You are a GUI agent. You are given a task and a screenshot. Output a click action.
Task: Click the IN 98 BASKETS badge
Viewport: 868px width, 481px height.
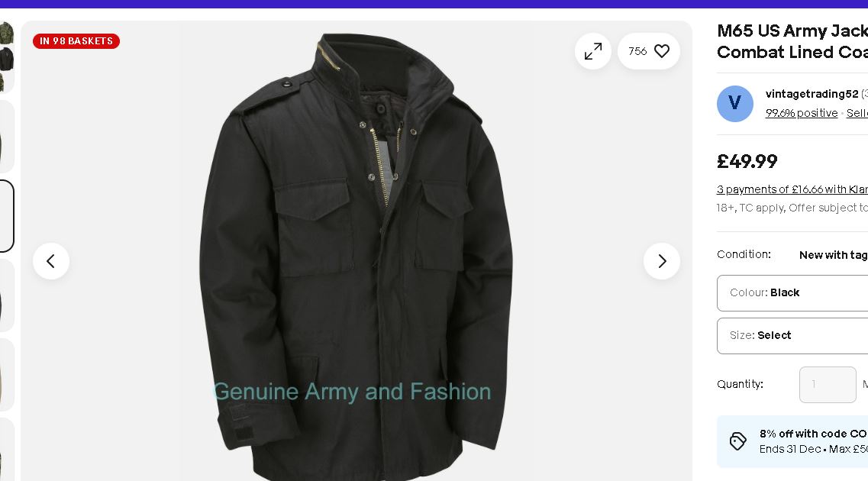(x=76, y=41)
